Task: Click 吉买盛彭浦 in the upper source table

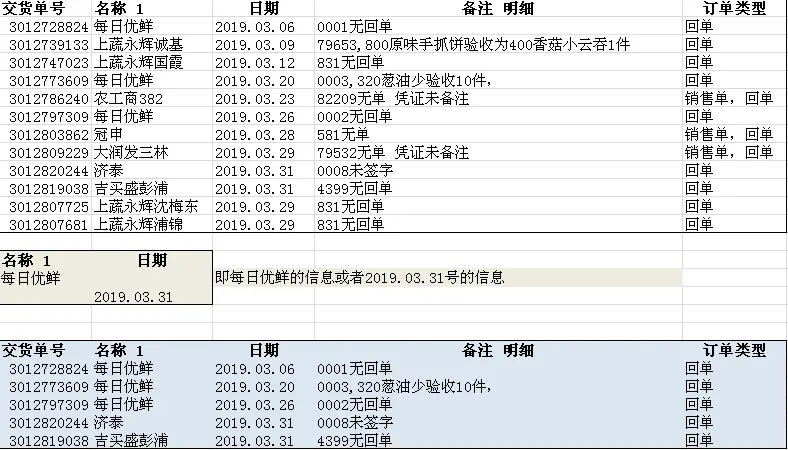Action: [131, 189]
